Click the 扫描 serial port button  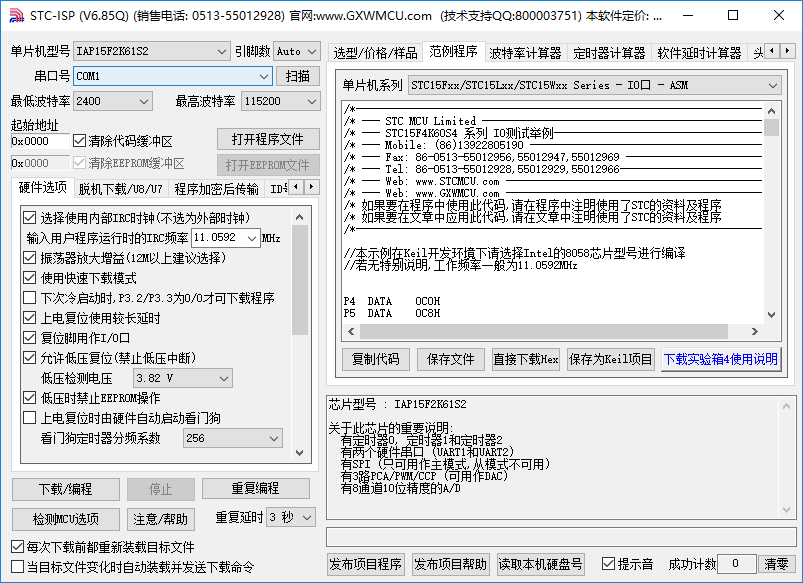click(x=298, y=76)
